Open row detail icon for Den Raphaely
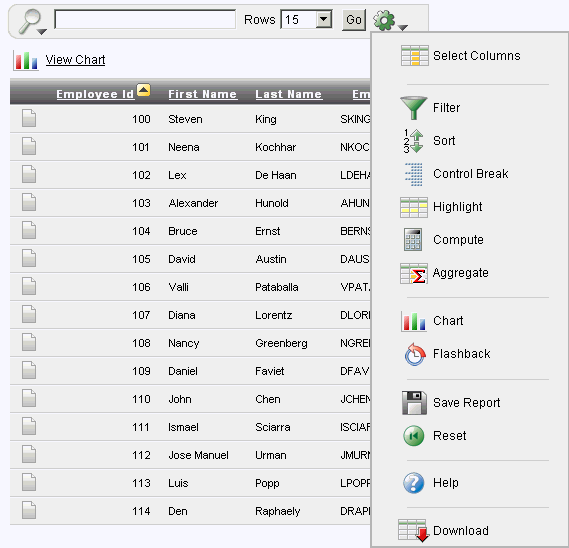The width and height of the screenshot is (569, 548). pyautogui.click(x=29, y=510)
